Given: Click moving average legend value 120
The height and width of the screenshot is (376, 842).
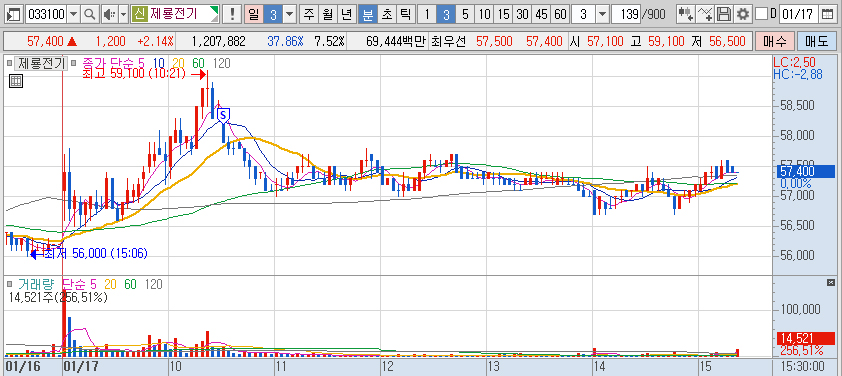Looking at the screenshot, I should point(222,64).
